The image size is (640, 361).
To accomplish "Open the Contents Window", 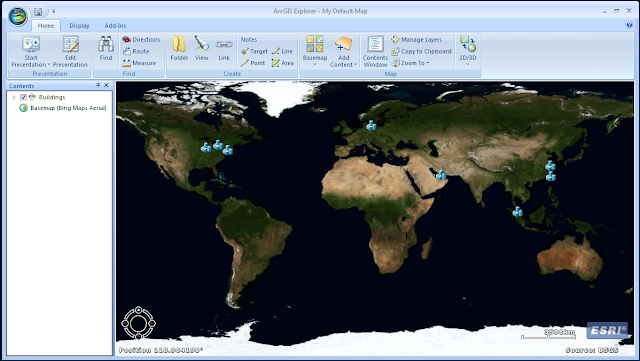I will pos(375,51).
